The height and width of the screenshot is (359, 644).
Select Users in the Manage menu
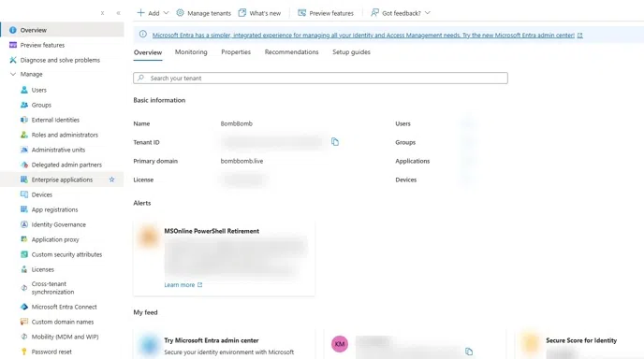click(x=39, y=90)
